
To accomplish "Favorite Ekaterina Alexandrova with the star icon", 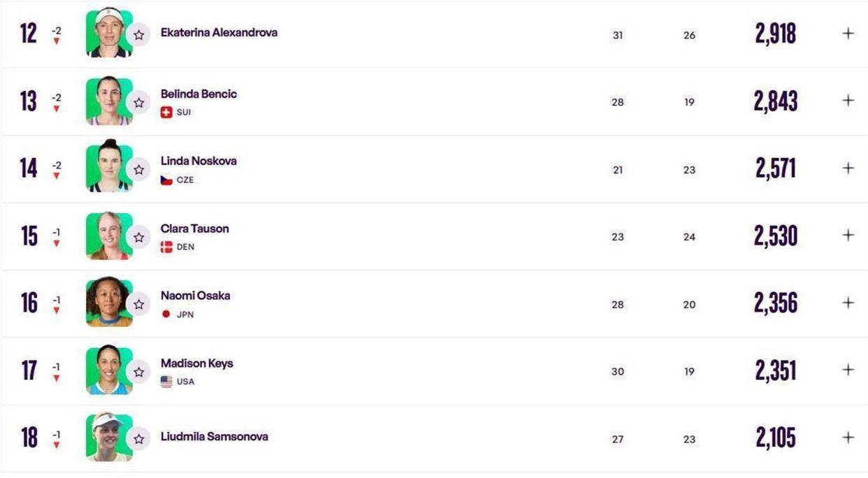I will coord(139,35).
